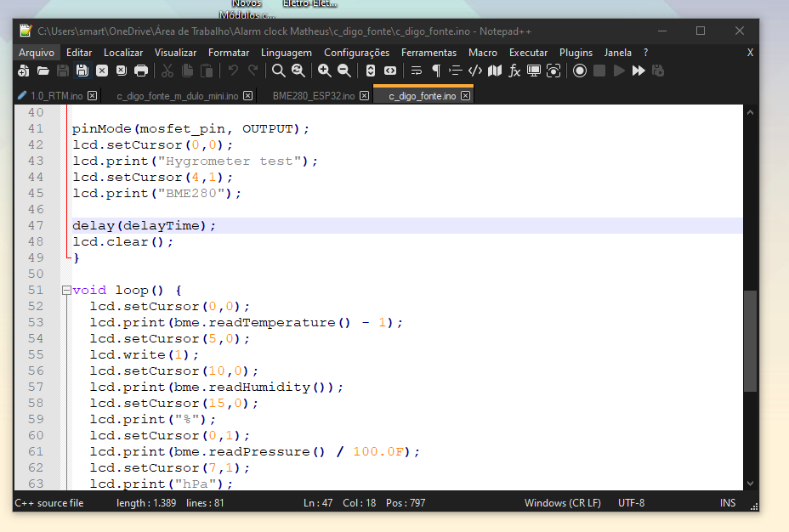Open the Janela menu
The height and width of the screenshot is (532, 789).
click(x=617, y=53)
